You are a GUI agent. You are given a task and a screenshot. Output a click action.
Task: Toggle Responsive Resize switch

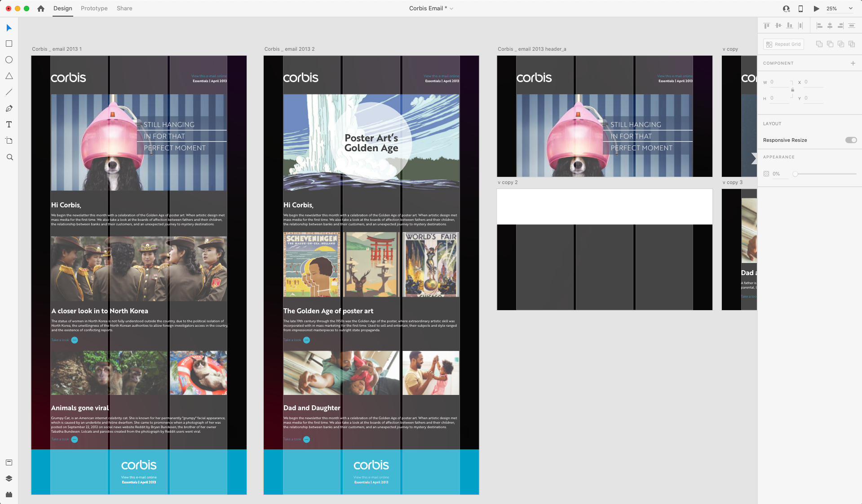[851, 140]
